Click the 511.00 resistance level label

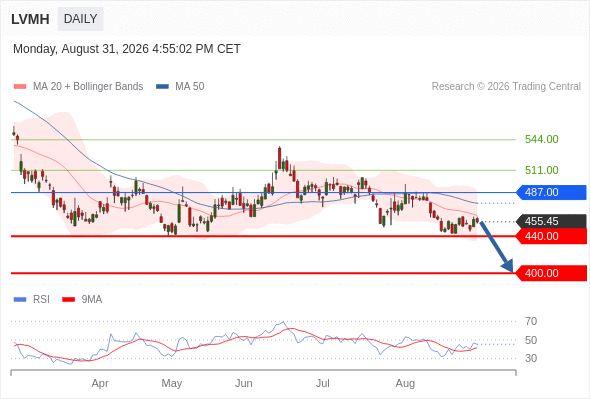[x=541, y=170]
